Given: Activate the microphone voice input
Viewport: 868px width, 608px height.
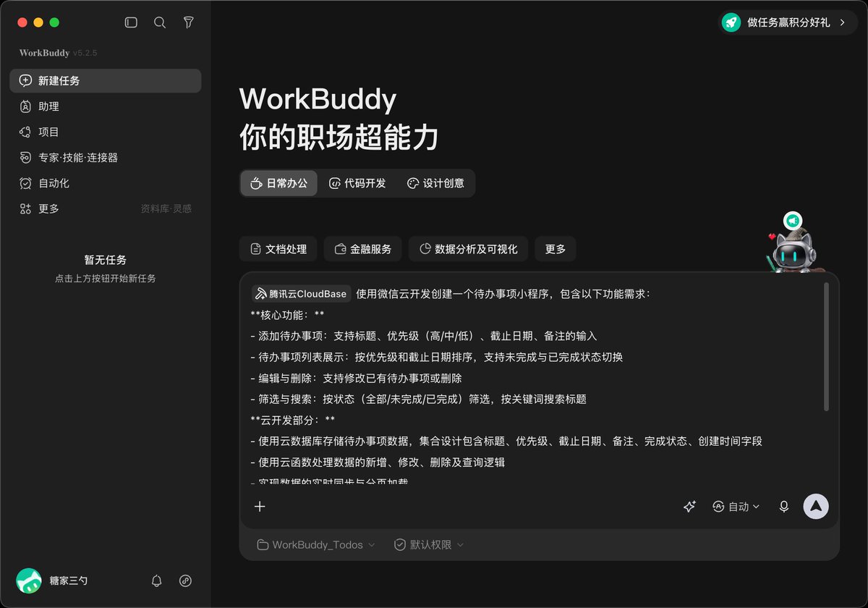Looking at the screenshot, I should click(784, 507).
